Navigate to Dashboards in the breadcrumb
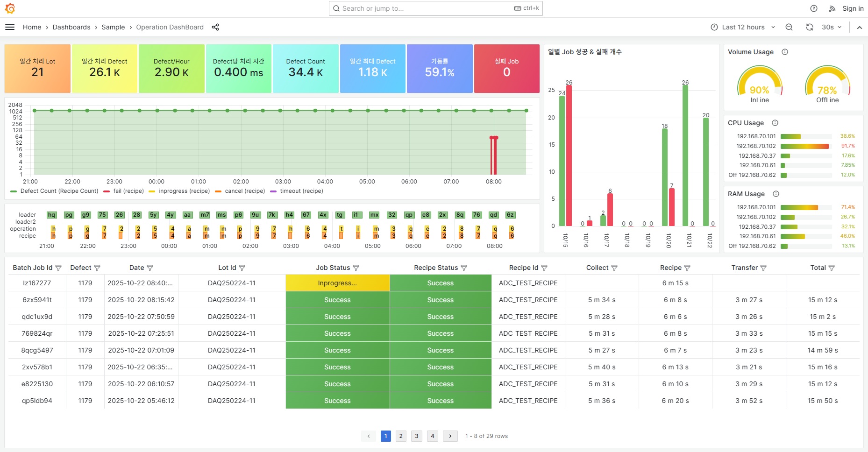The height and width of the screenshot is (452, 868). pyautogui.click(x=71, y=27)
